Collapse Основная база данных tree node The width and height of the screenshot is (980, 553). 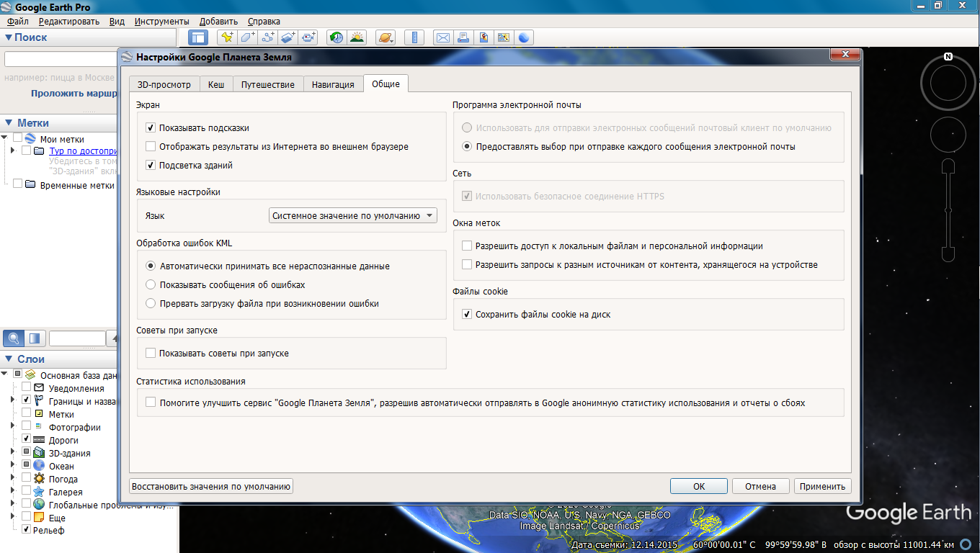pos(4,374)
